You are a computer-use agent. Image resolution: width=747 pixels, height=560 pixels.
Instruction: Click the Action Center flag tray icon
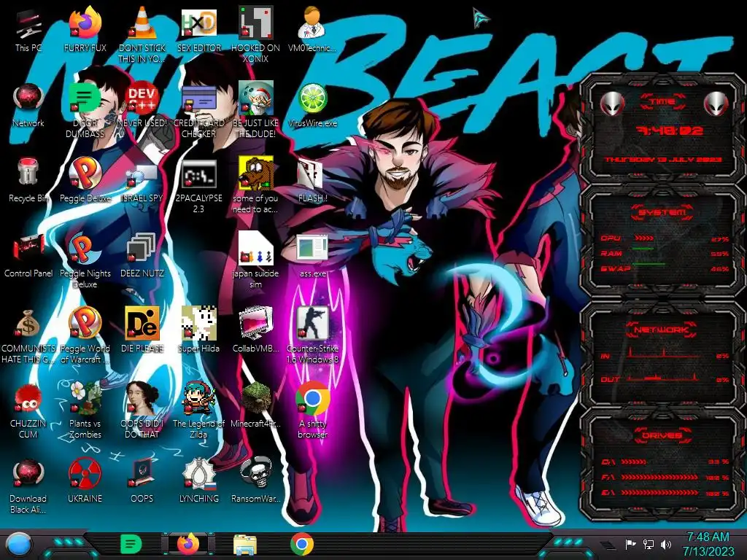click(x=630, y=544)
